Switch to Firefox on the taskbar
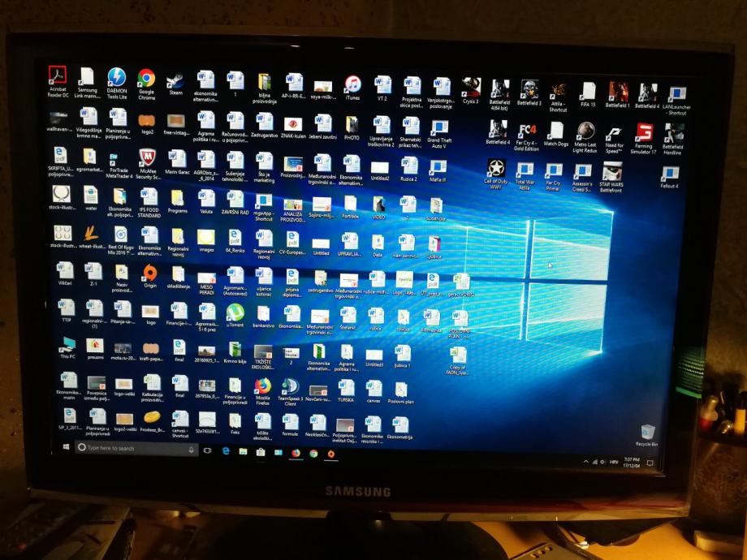 [296, 453]
